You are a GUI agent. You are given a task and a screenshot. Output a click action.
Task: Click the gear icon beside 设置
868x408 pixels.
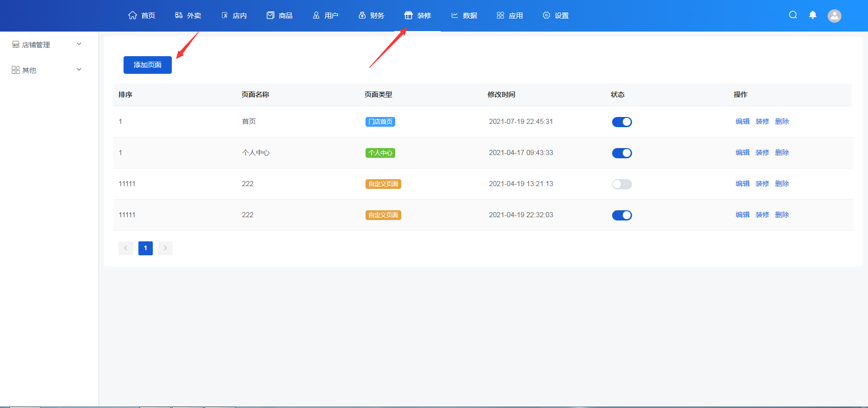pyautogui.click(x=546, y=15)
